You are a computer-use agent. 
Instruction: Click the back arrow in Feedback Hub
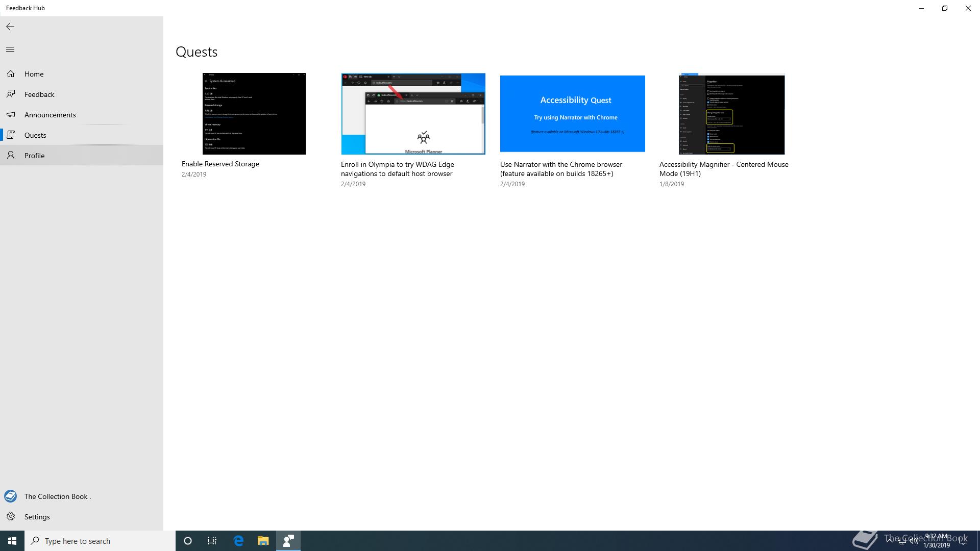10,27
